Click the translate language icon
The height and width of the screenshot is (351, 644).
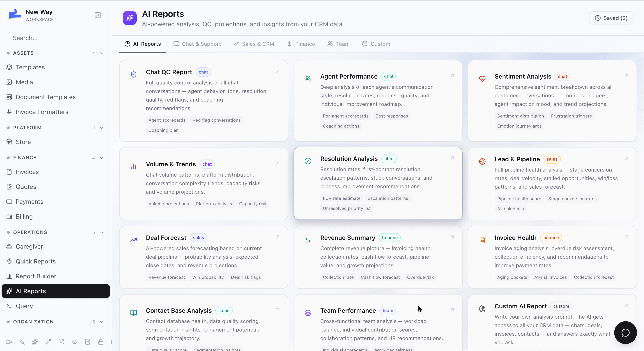point(22,342)
